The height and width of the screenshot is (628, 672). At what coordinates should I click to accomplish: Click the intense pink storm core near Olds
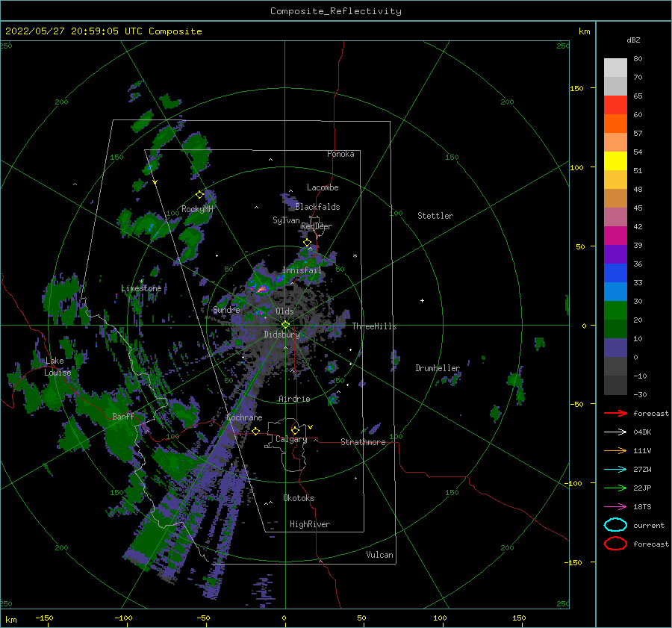pyautogui.click(x=261, y=289)
